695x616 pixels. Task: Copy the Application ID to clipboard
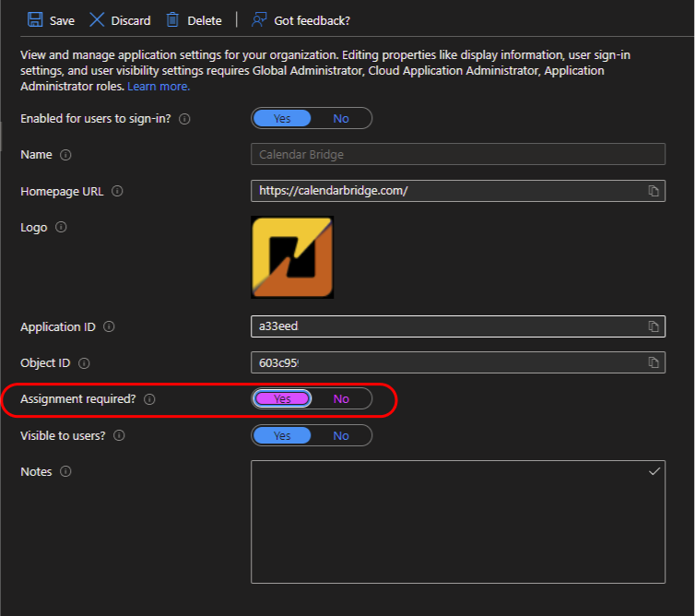coord(654,326)
